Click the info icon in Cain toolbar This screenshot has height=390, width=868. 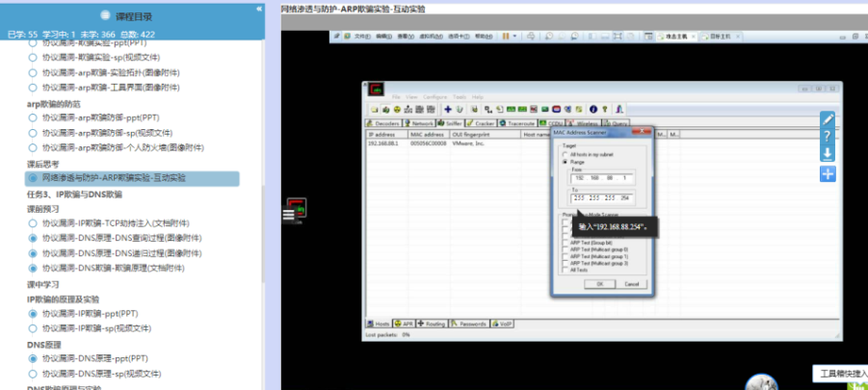pos(593,109)
